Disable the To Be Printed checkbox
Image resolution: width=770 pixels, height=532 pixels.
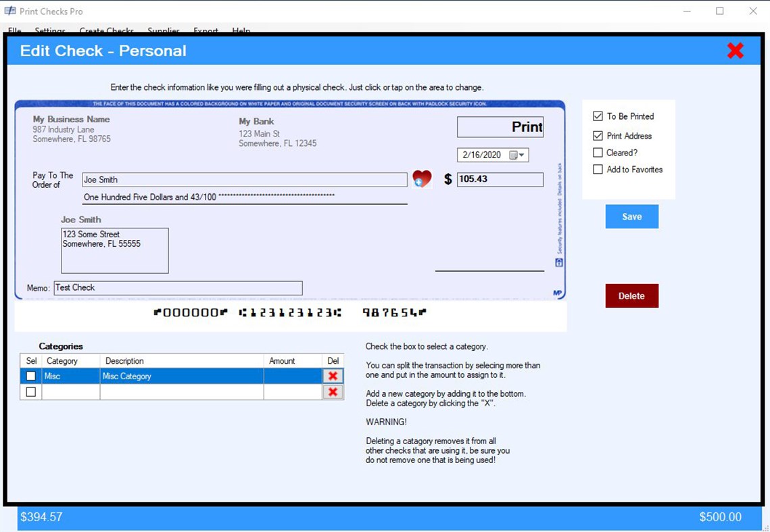tap(598, 116)
